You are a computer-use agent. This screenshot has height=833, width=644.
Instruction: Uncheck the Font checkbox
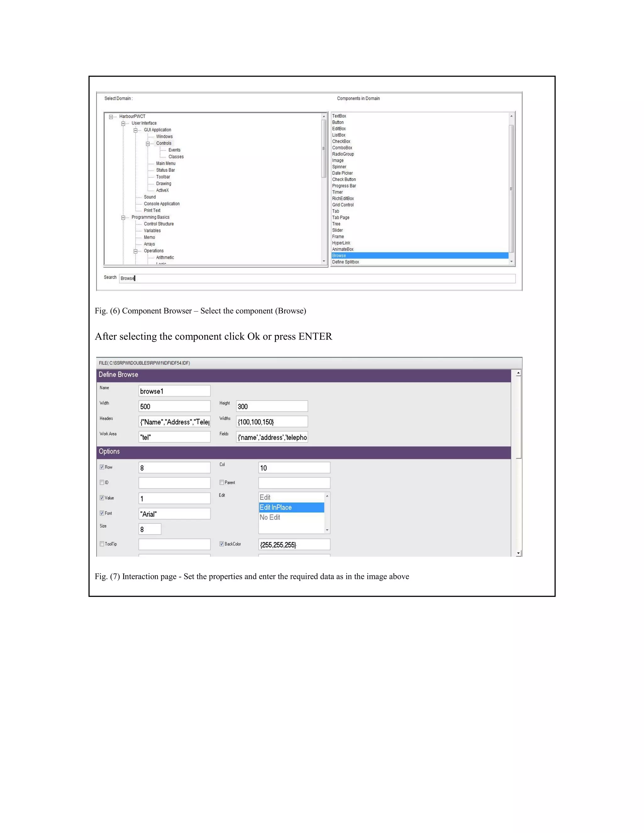pyautogui.click(x=102, y=513)
